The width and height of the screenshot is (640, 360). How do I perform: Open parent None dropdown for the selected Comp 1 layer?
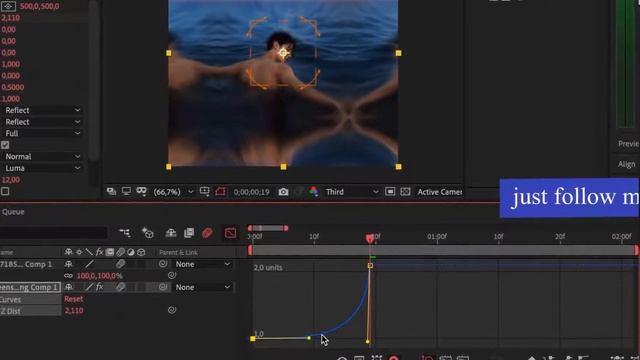tap(203, 287)
